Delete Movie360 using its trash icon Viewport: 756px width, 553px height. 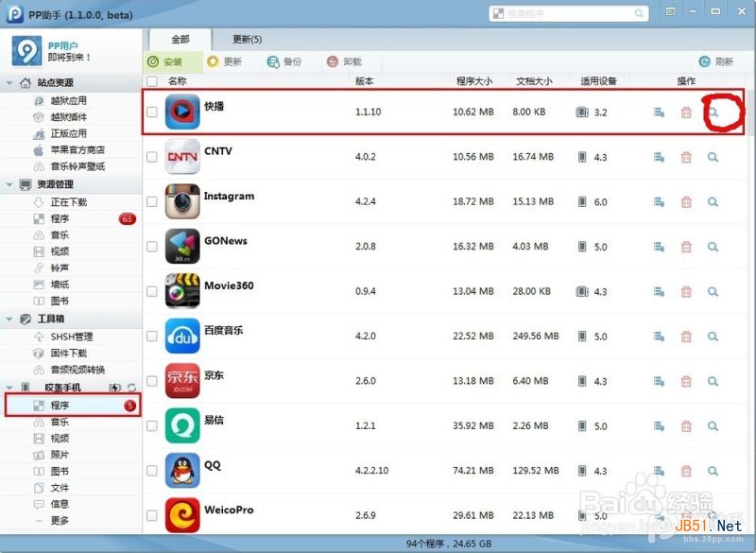pos(686,292)
